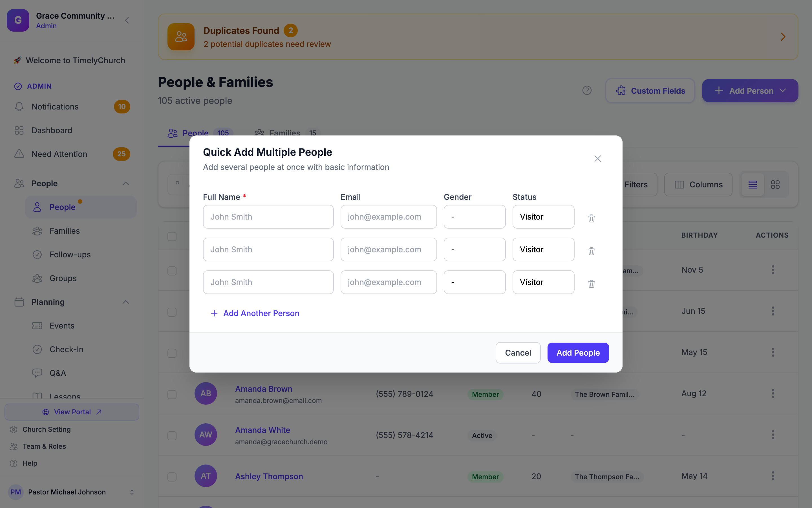This screenshot has height=508, width=812.
Task: Open row actions menu for Ashley Thompson
Action: click(x=773, y=476)
